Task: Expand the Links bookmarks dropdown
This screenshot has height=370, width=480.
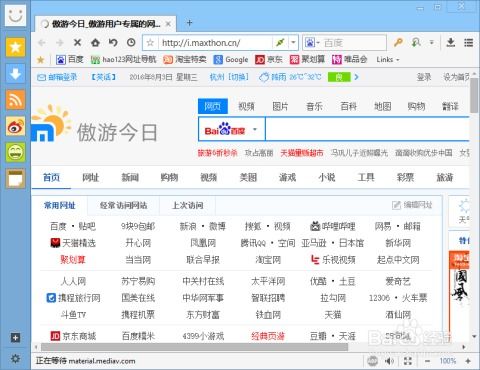Action: point(388,60)
